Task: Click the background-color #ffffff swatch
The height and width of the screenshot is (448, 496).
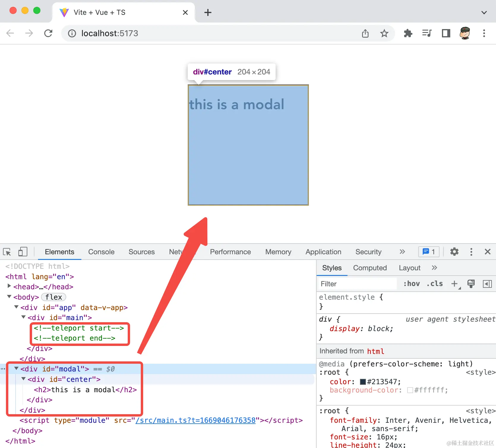Action: click(x=410, y=390)
